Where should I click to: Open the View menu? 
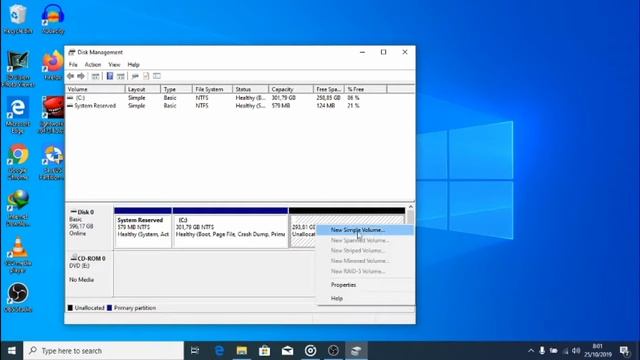click(114, 64)
